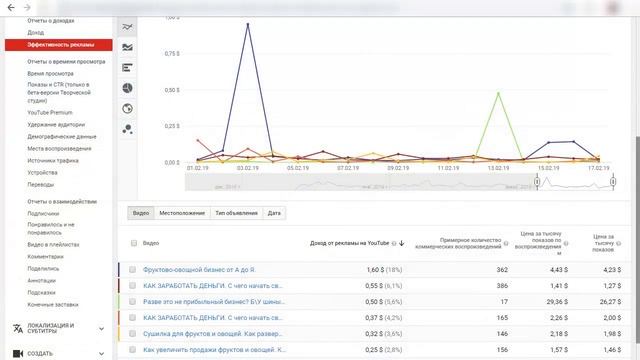Click the help icon next to Цена за тысячу показов

click(x=618, y=243)
